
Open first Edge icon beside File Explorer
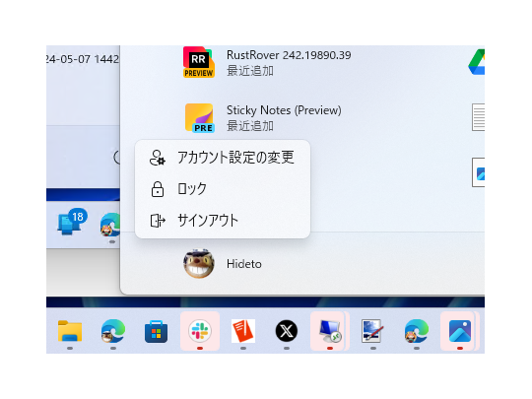pos(113,331)
